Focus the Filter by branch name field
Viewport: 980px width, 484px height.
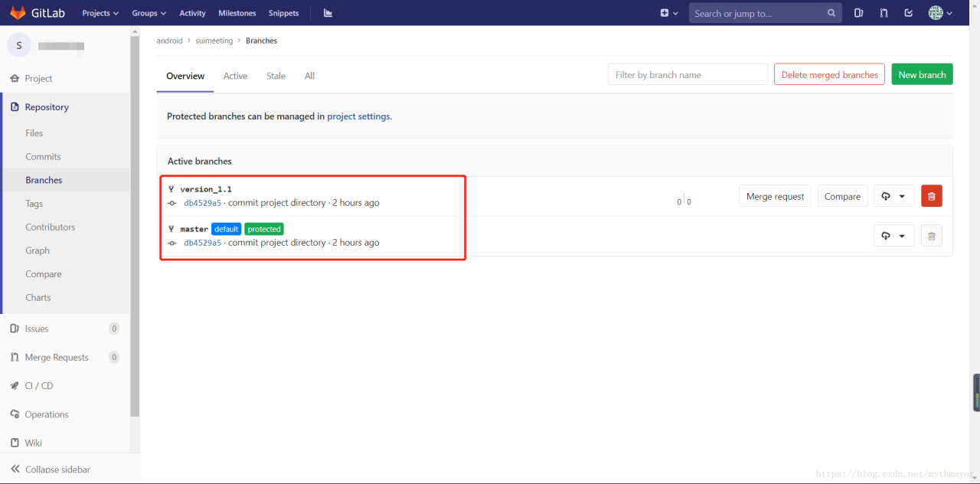click(688, 74)
